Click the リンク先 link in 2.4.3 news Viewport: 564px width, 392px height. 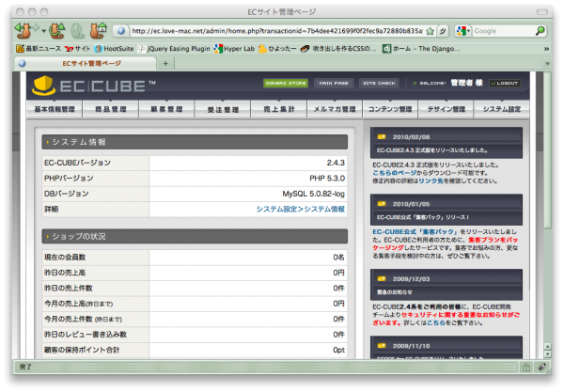(x=431, y=180)
